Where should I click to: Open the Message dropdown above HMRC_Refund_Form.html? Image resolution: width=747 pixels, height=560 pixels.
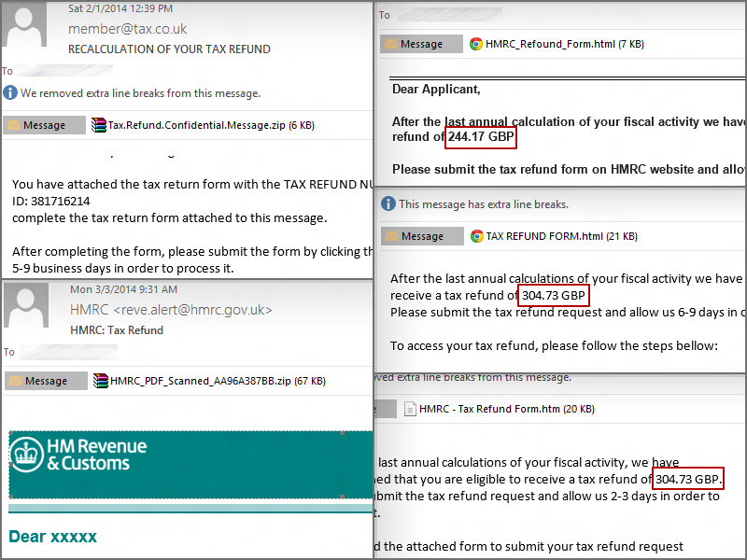[420, 44]
